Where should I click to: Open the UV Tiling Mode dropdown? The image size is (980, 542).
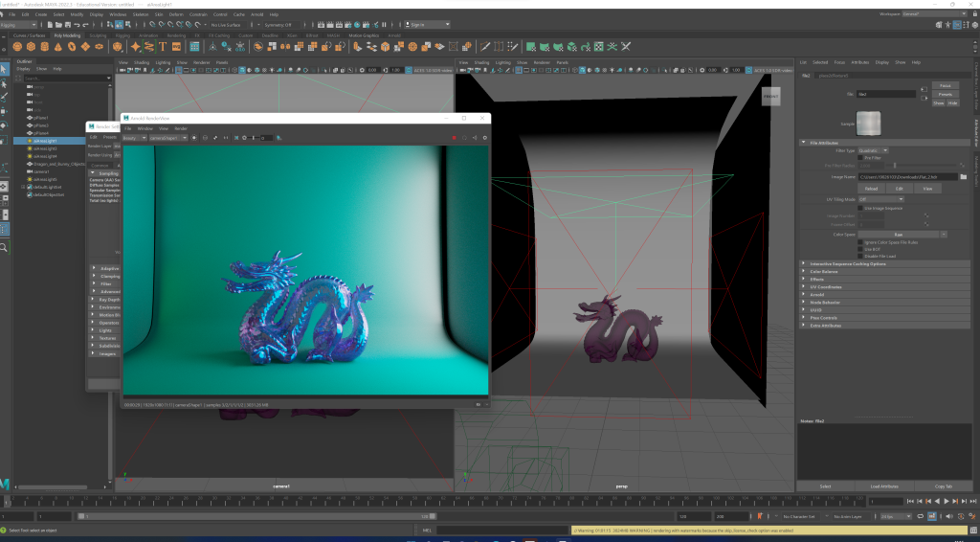(880, 199)
